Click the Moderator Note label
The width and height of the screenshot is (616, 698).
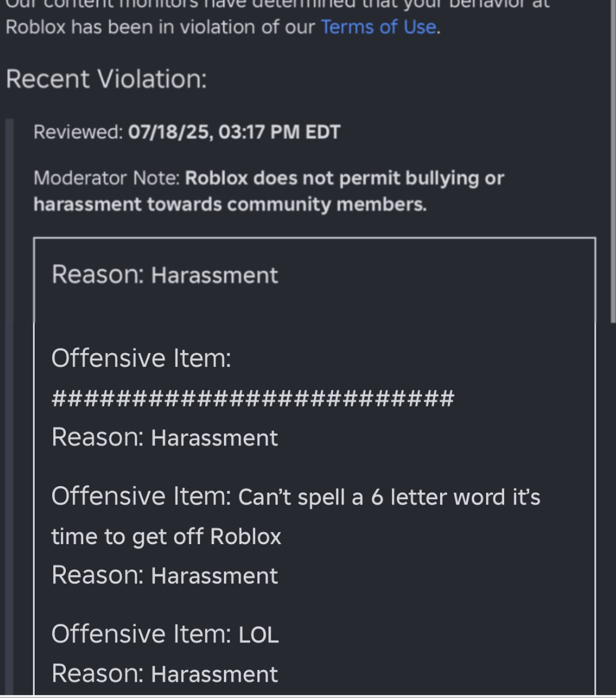(x=107, y=178)
